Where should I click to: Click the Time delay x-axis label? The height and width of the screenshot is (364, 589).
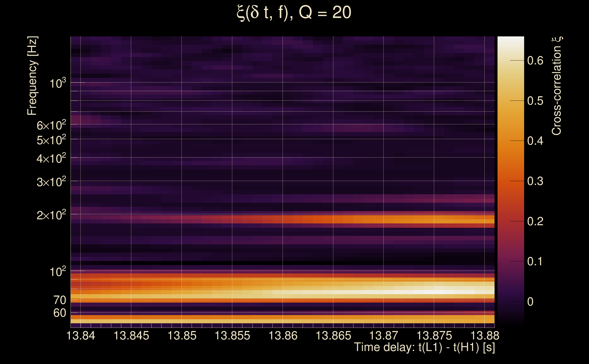pyautogui.click(x=424, y=347)
